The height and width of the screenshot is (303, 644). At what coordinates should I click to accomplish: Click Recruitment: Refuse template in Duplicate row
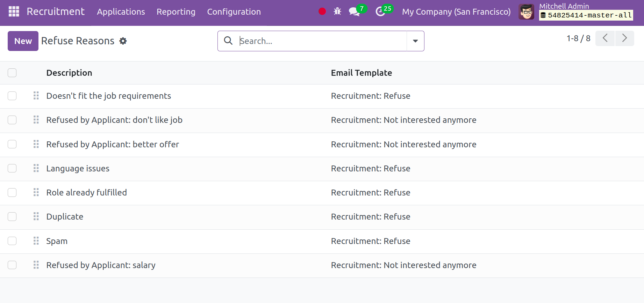click(x=371, y=216)
